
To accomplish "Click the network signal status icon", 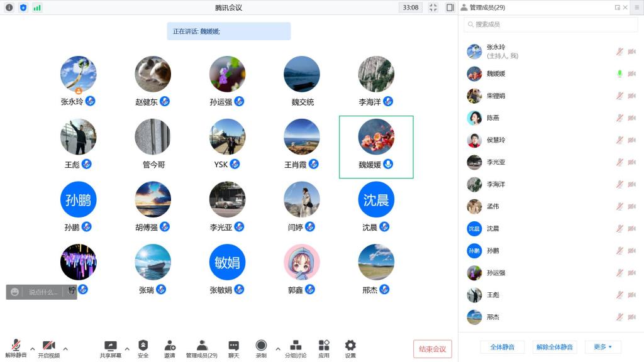I will (x=37, y=8).
